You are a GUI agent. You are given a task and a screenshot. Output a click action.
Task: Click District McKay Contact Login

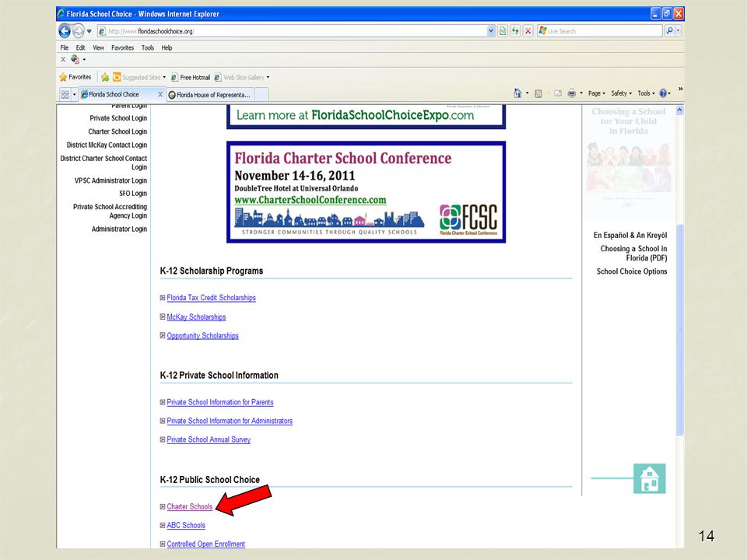(x=107, y=145)
